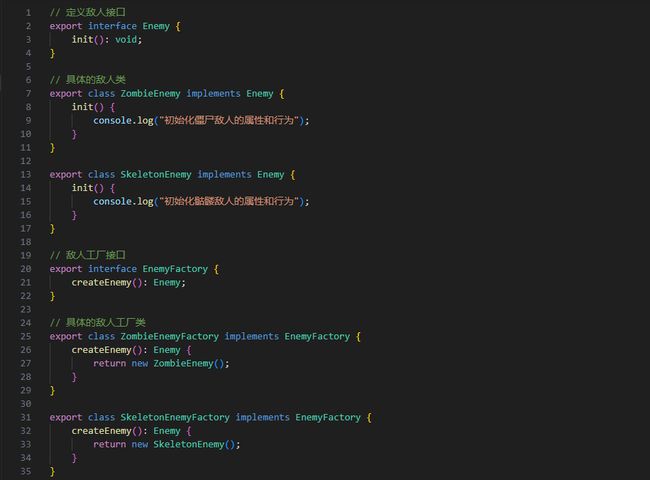The width and height of the screenshot is (650, 480).
Task: Click 'EnemyFactory' after implements on line 25
Action: point(317,337)
